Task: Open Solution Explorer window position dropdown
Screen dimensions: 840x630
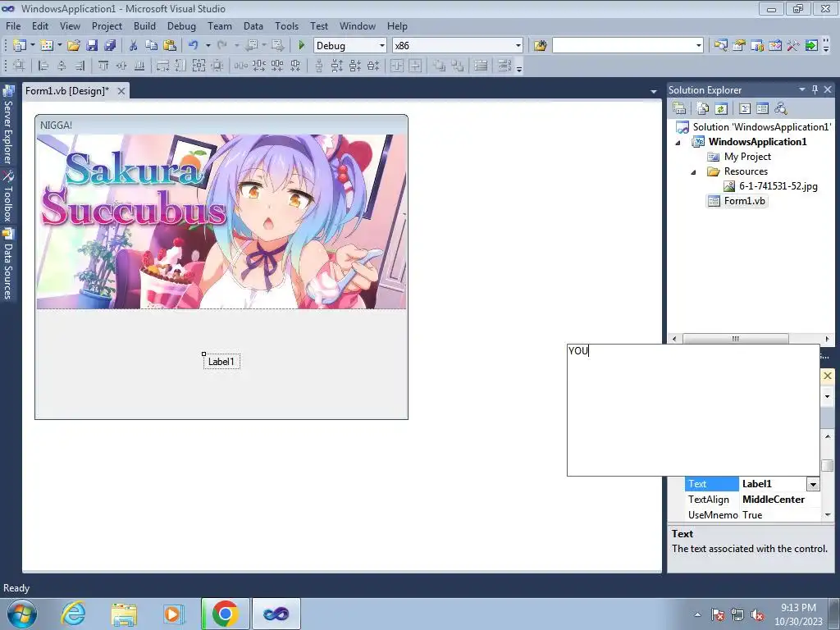Action: [802, 89]
